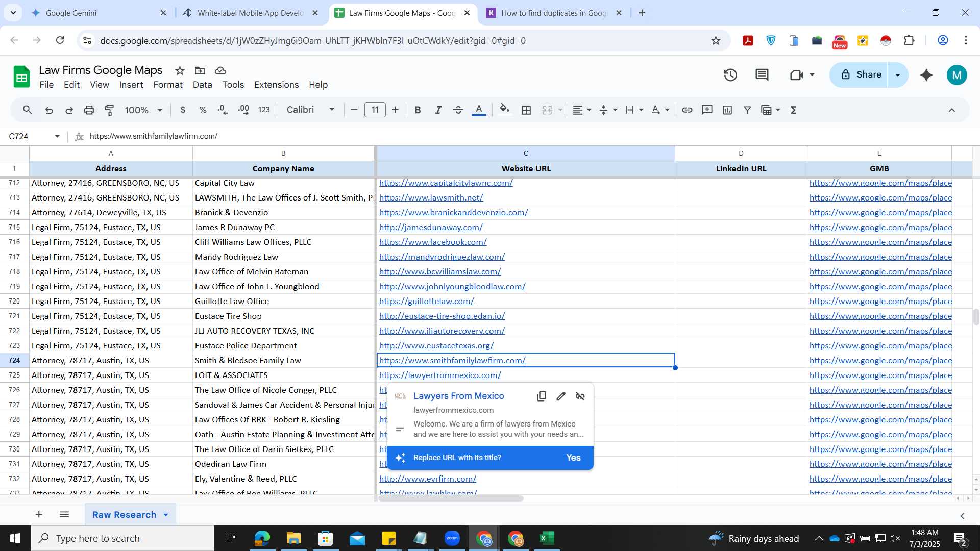Open the zoom level 100% dropdown

tap(143, 110)
